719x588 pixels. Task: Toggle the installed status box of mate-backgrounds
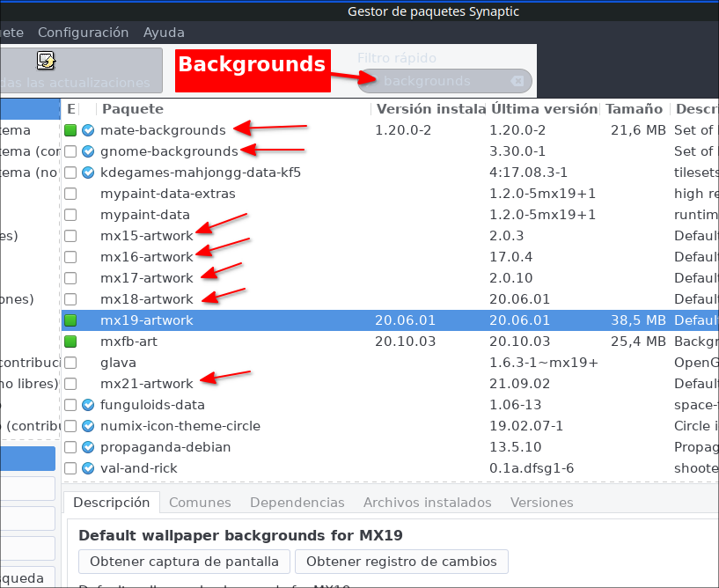coord(70,130)
